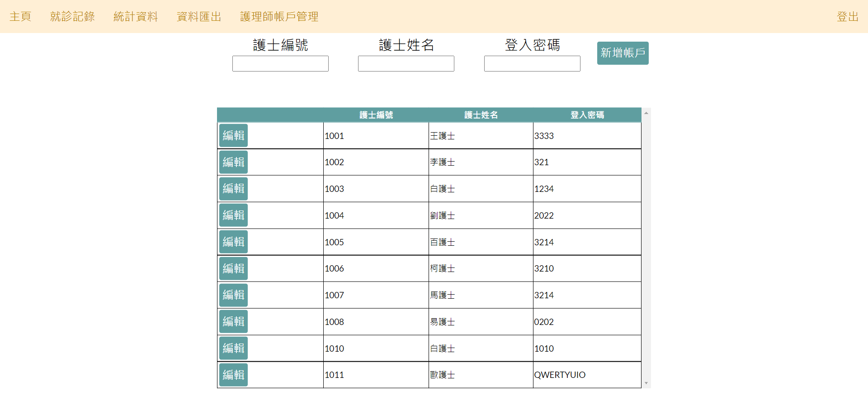The image size is (868, 401).
Task: Click the 登入密碼 column header
Action: (587, 115)
